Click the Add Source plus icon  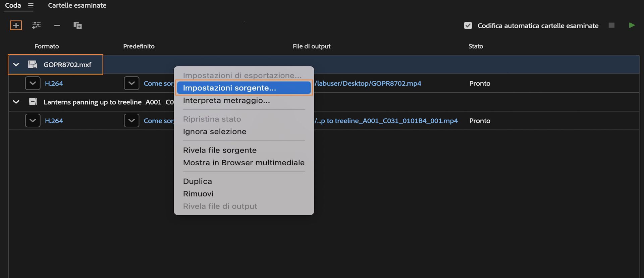click(16, 25)
